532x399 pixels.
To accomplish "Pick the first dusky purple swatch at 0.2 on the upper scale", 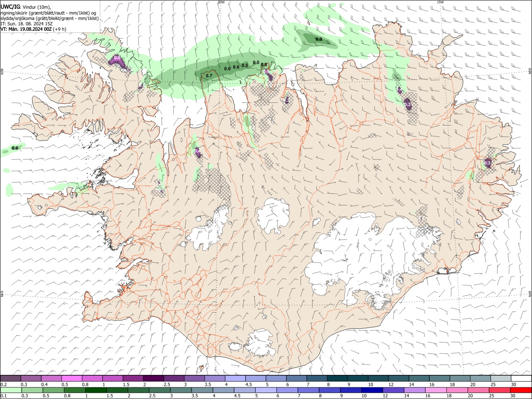I will [x=10, y=379].
